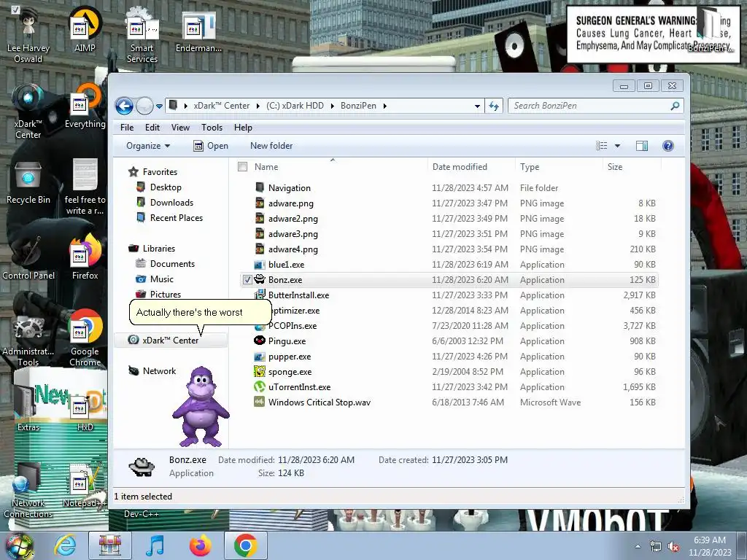The image size is (747, 560).
Task: Select the pupper.exe icon
Action: (259, 356)
